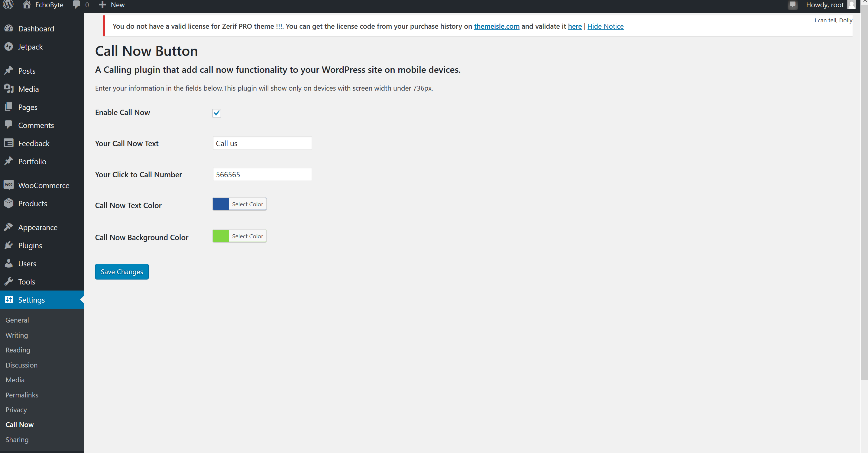The image size is (868, 453).
Task: Click the Hide Notice link
Action: pos(605,26)
